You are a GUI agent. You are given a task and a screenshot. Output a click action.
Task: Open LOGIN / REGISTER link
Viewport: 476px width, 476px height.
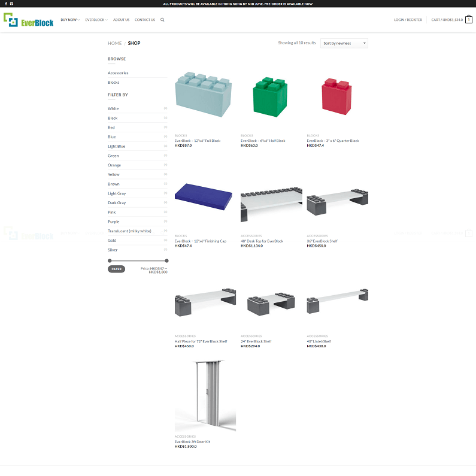click(x=408, y=20)
